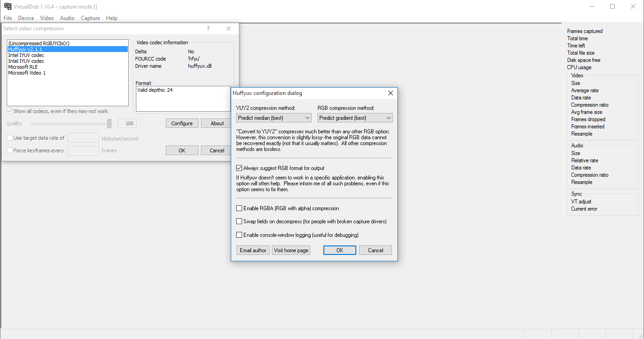Click the Average rate label under Video
The image size is (644, 339).
[585, 90]
